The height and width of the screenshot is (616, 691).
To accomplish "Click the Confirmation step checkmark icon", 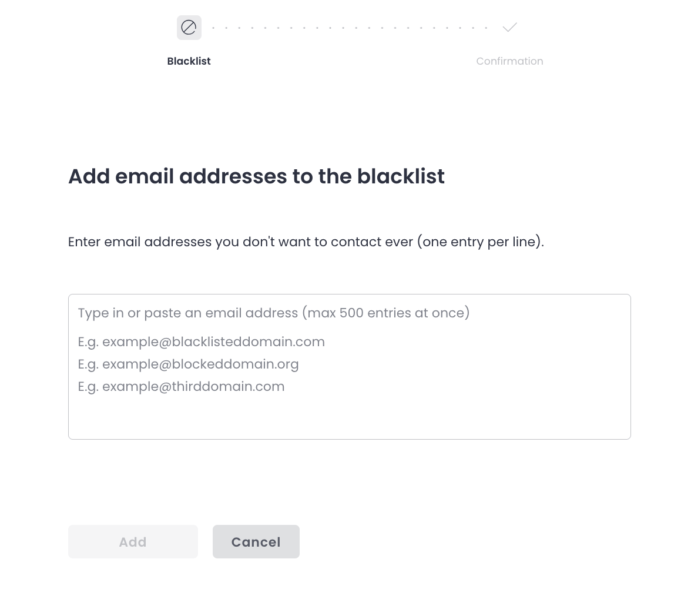I will [x=509, y=27].
